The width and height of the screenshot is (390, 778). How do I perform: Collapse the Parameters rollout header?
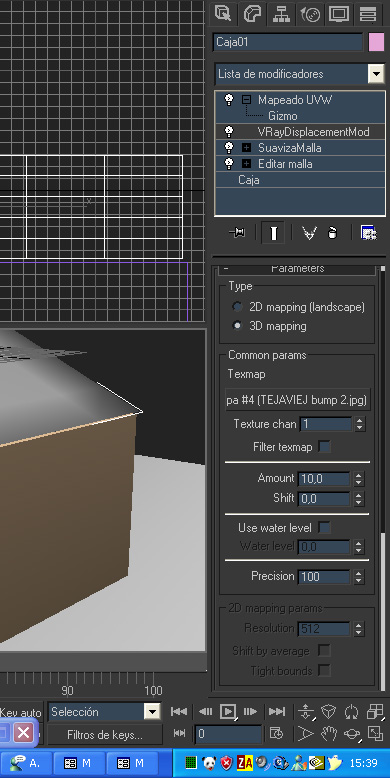tap(298, 269)
